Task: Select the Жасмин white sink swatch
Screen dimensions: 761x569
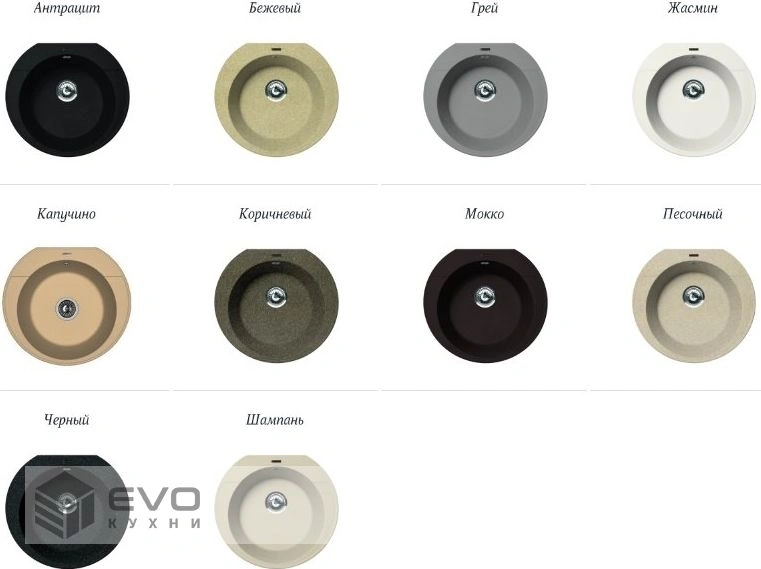Action: point(694,100)
